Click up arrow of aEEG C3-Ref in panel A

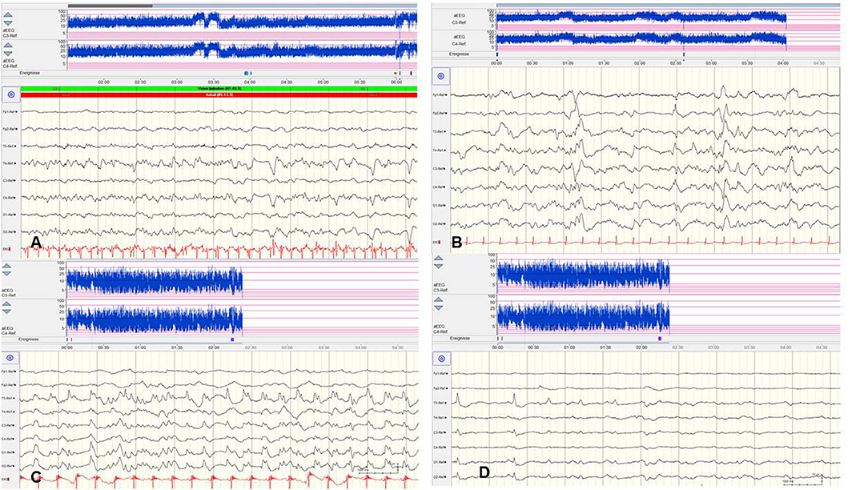click(7, 15)
